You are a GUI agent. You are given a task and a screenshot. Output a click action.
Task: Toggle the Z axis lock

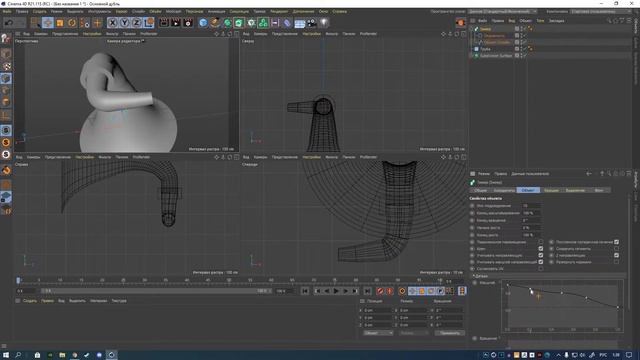pyautogui.click(x=137, y=23)
